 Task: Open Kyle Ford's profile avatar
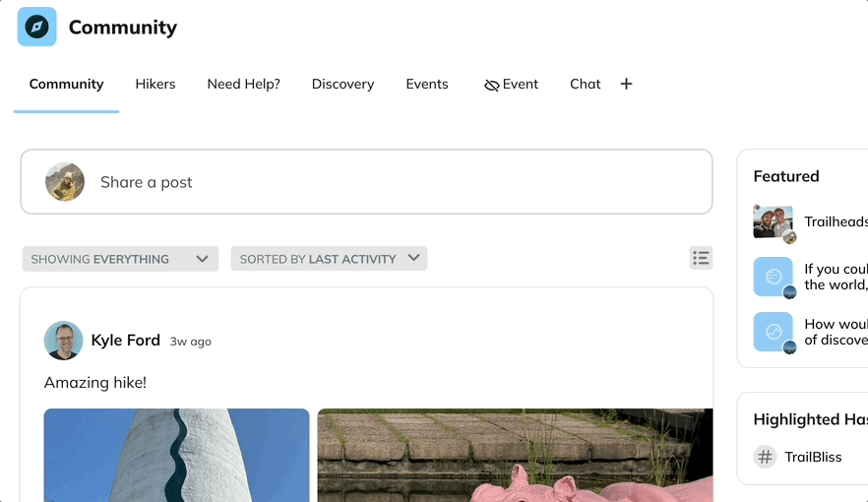click(64, 341)
